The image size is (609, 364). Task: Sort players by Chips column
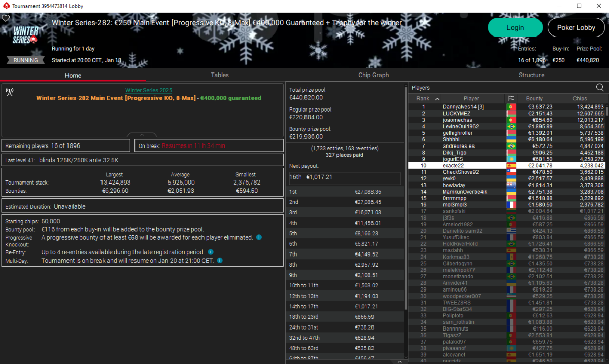580,98
